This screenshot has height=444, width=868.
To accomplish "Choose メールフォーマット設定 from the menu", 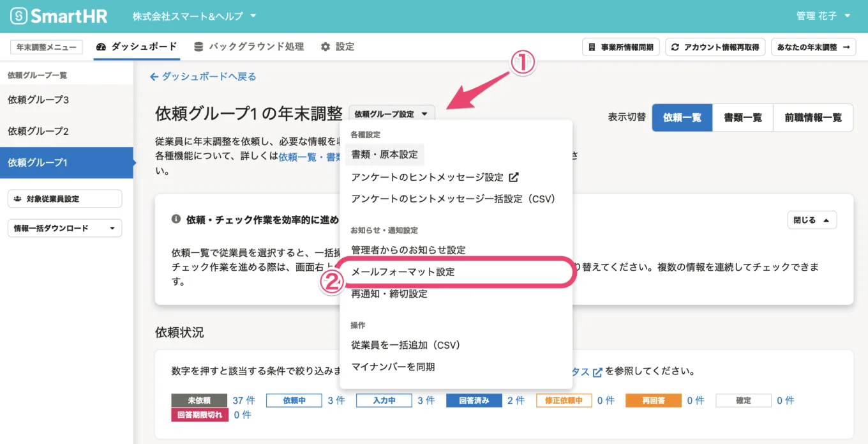I will 403,272.
